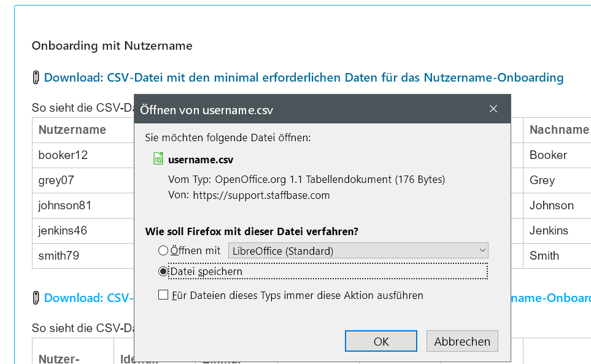The height and width of the screenshot is (364, 591).
Task: Click the dialog title bar text
Action: pyautogui.click(x=207, y=110)
